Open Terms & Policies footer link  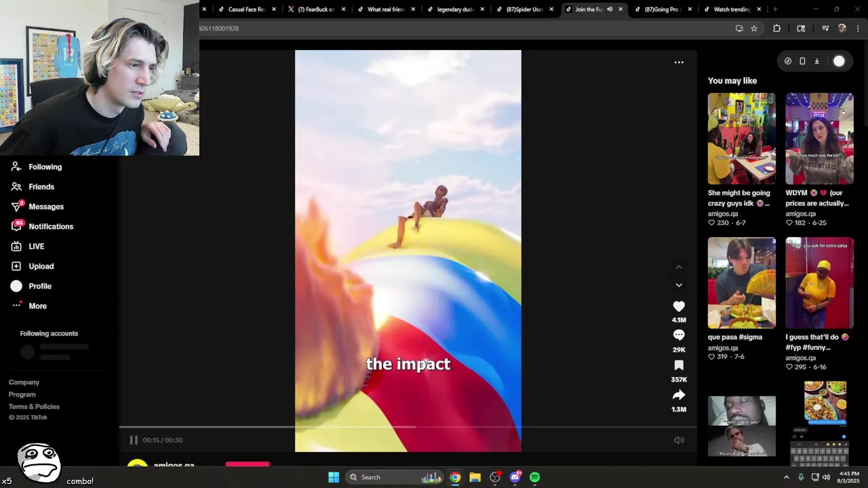tap(34, 407)
